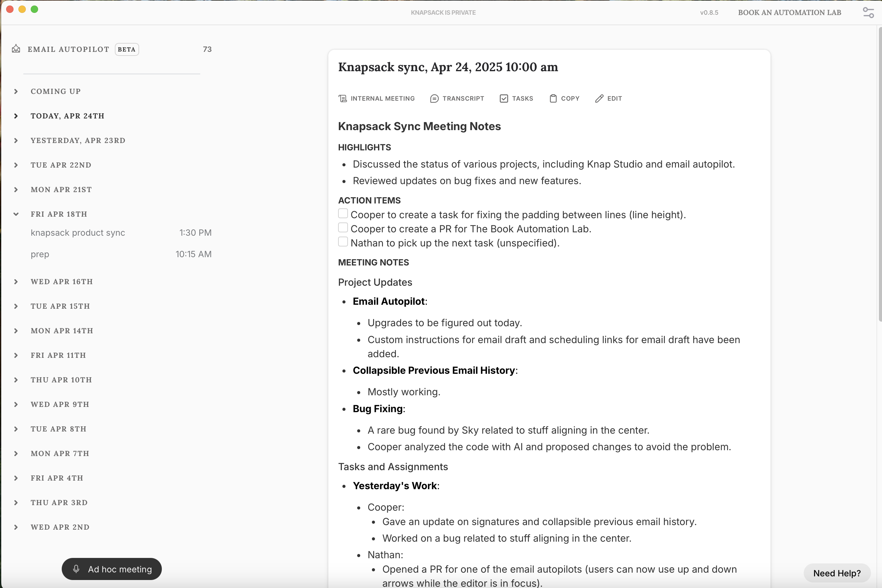Click the Email Autopilot inbox icon
Image resolution: width=882 pixels, height=588 pixels.
point(16,49)
